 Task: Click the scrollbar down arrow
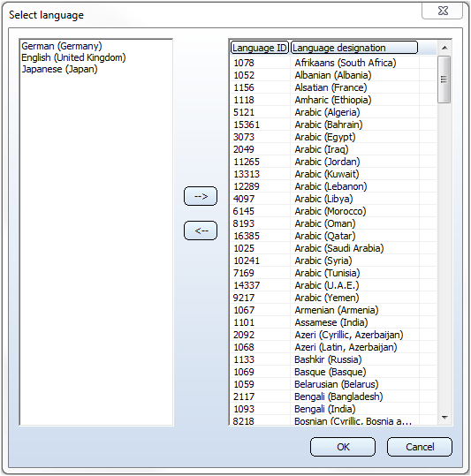click(444, 418)
